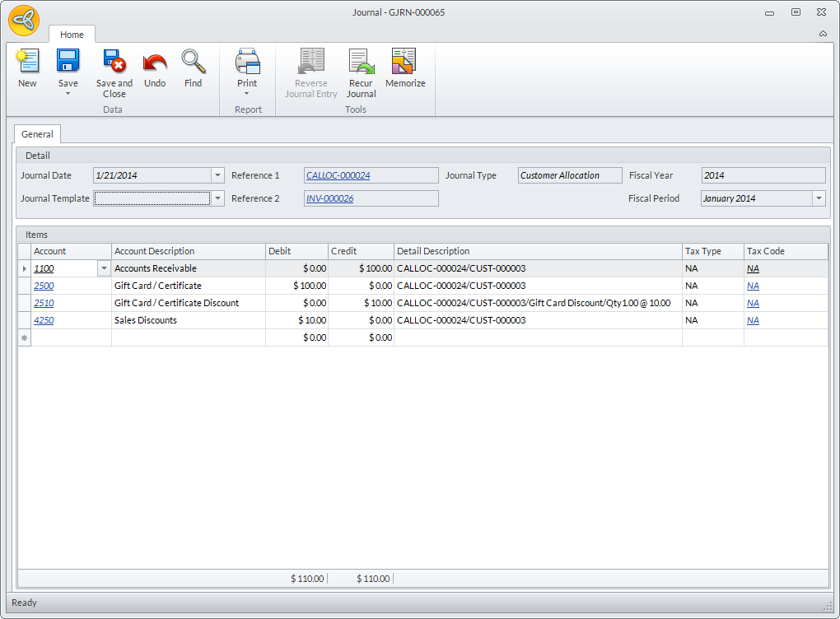Open the Journal Date dropdown
Screen dimensions: 840x619
[217, 175]
